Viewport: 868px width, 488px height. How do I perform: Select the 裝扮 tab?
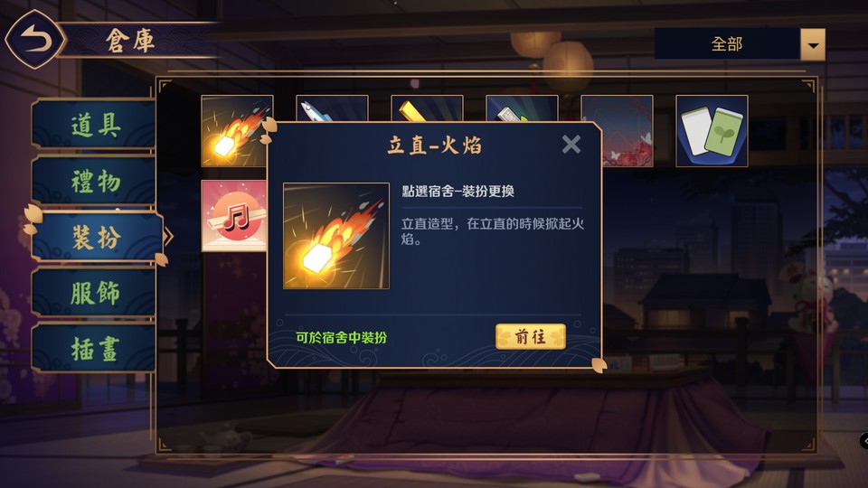tap(98, 237)
